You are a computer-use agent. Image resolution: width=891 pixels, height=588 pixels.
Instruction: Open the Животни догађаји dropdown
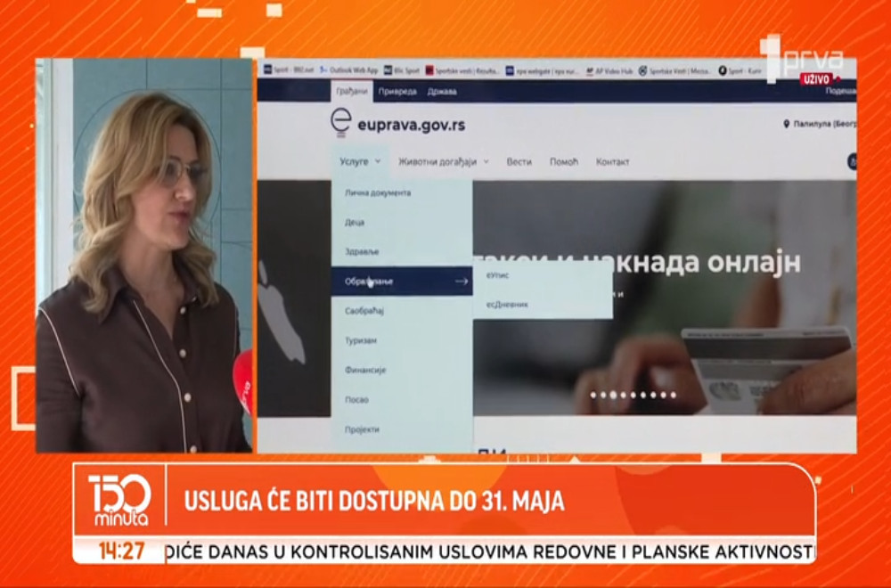[440, 162]
